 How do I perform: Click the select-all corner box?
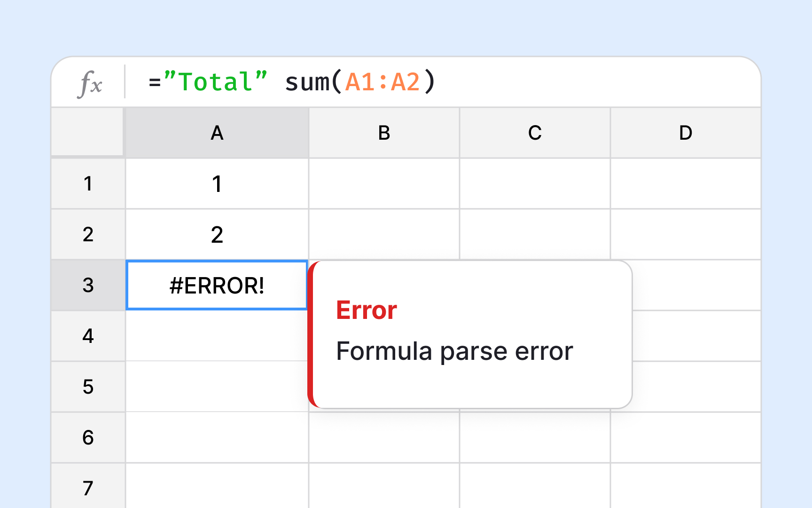pyautogui.click(x=87, y=133)
